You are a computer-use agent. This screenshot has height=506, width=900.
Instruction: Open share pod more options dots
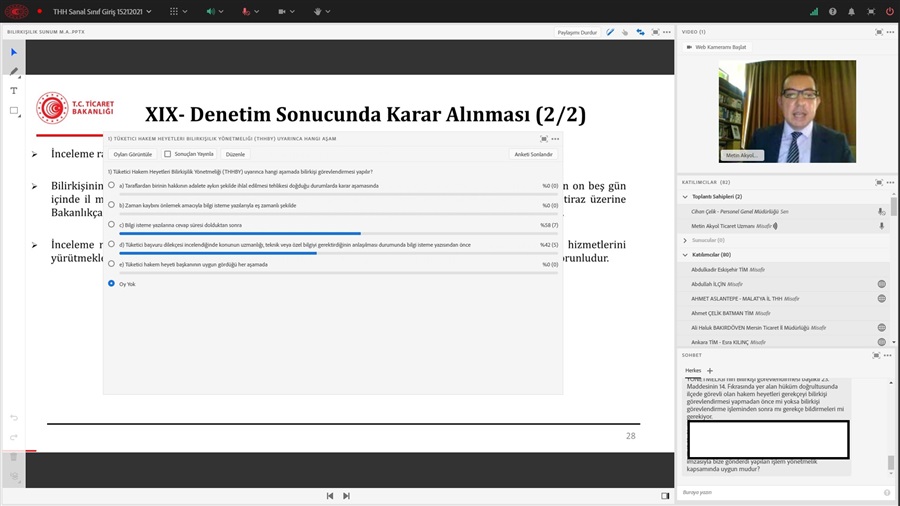click(x=666, y=32)
